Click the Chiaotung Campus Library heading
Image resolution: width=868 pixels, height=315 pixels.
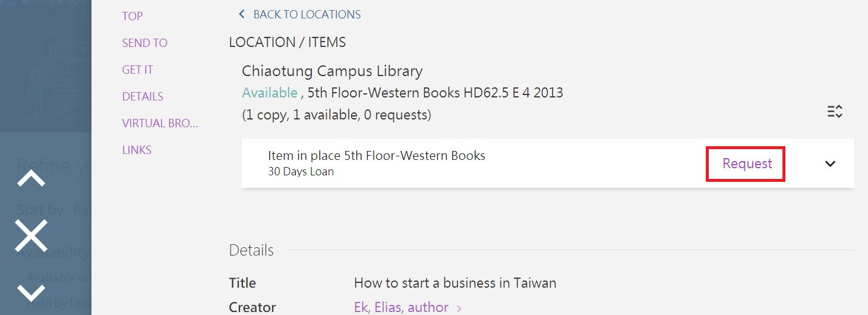tap(332, 71)
